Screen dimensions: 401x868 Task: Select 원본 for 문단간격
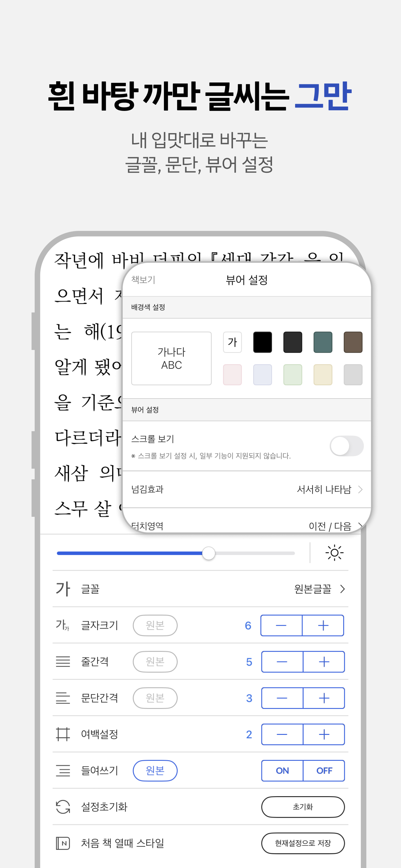(155, 698)
